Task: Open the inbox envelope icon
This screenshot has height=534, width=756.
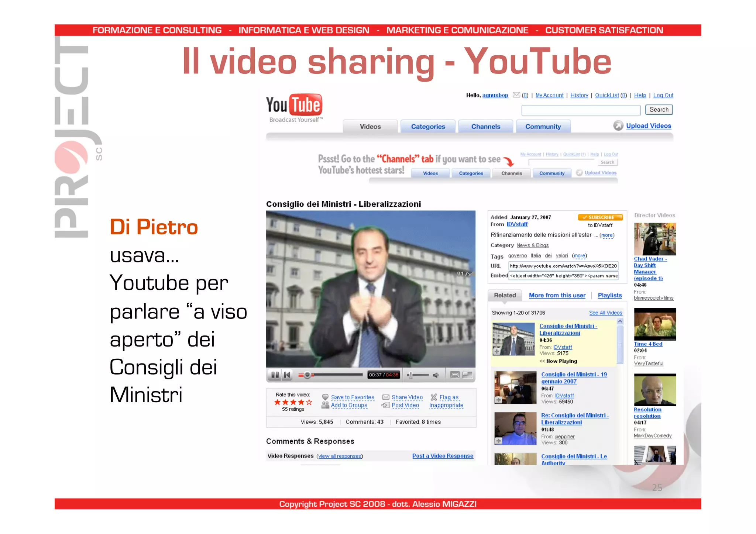Action: click(x=516, y=95)
